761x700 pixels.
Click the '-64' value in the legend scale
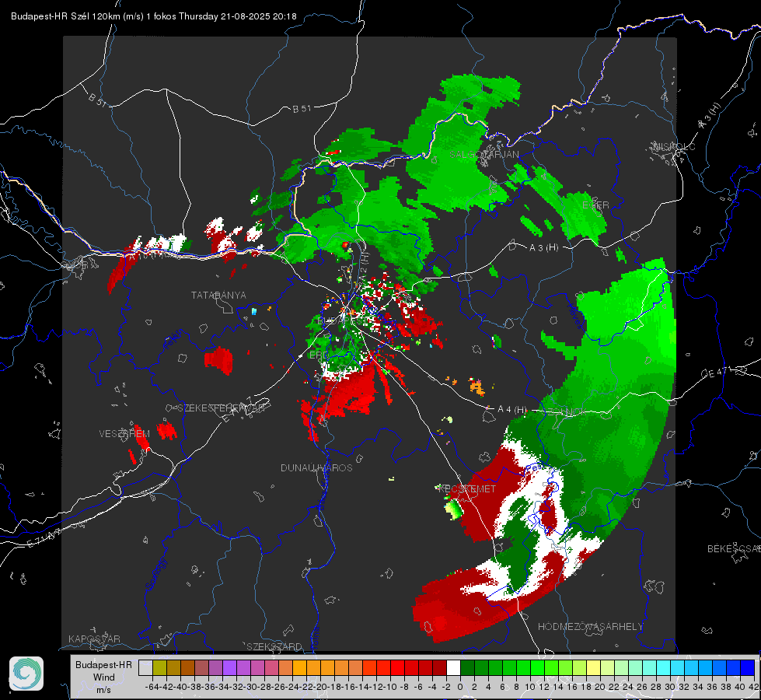(x=152, y=687)
